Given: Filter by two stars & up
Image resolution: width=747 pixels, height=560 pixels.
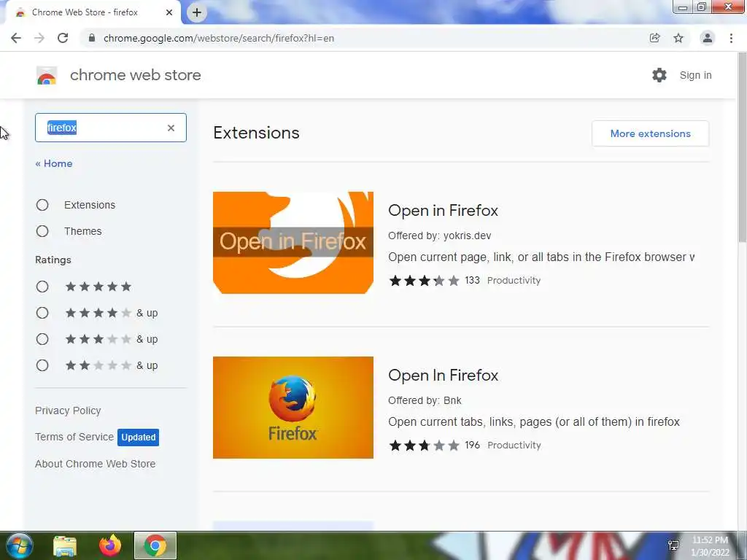Looking at the screenshot, I should 42,365.
